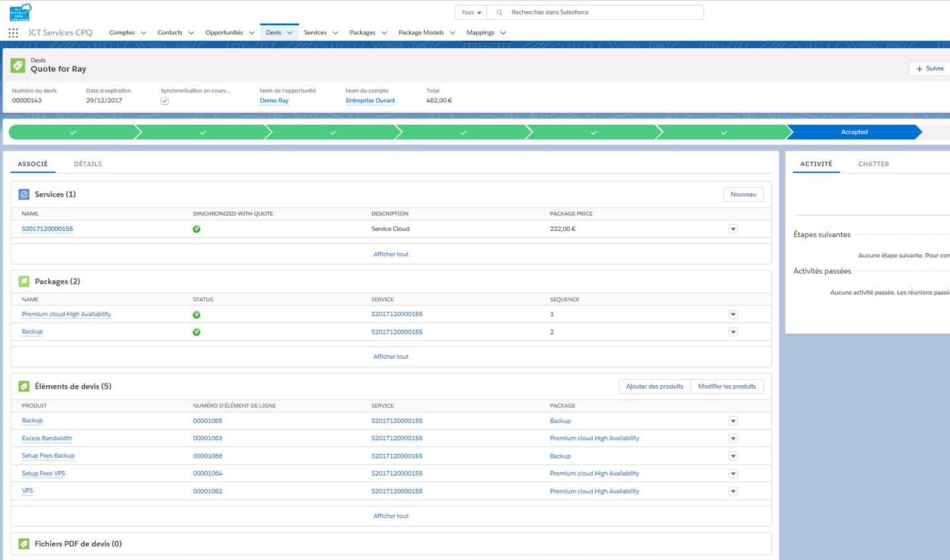Click the ICT Services CPQ cloud logo

tap(20, 13)
